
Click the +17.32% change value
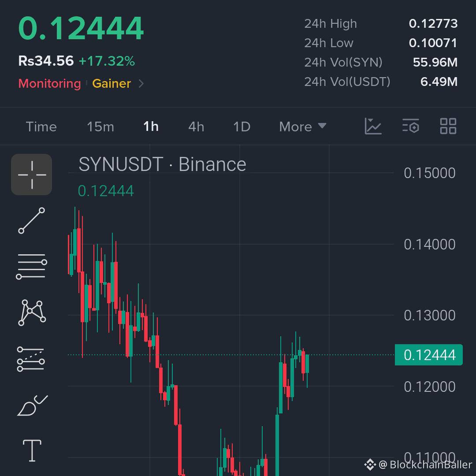point(107,61)
